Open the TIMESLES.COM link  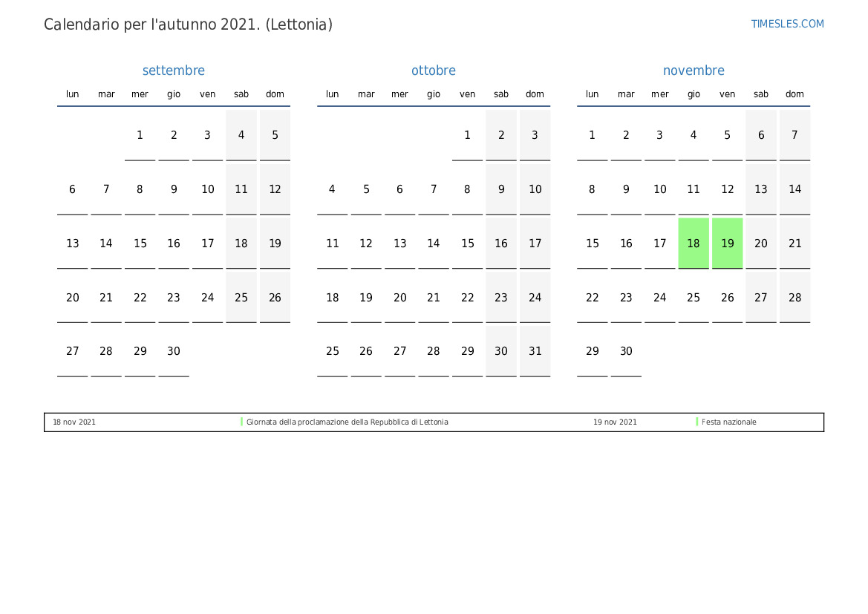coord(787,24)
